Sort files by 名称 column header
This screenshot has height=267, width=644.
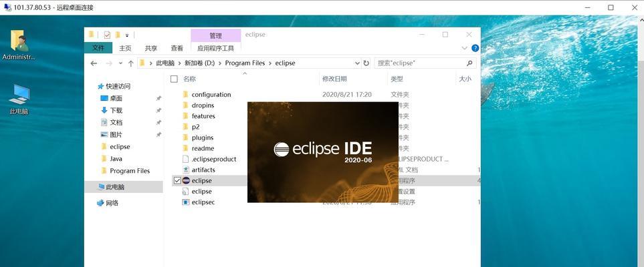[x=189, y=79]
